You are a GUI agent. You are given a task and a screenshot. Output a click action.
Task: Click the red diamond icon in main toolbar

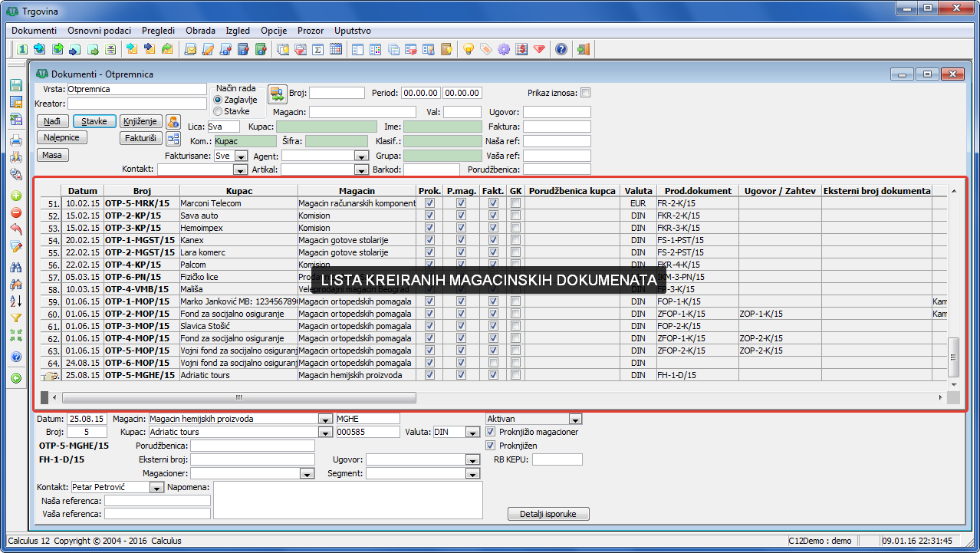(539, 50)
